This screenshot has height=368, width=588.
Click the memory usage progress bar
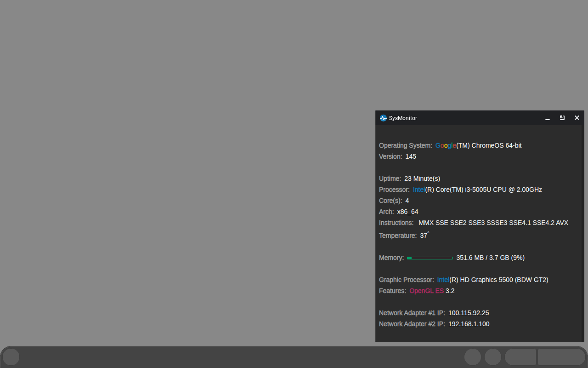[430, 258]
